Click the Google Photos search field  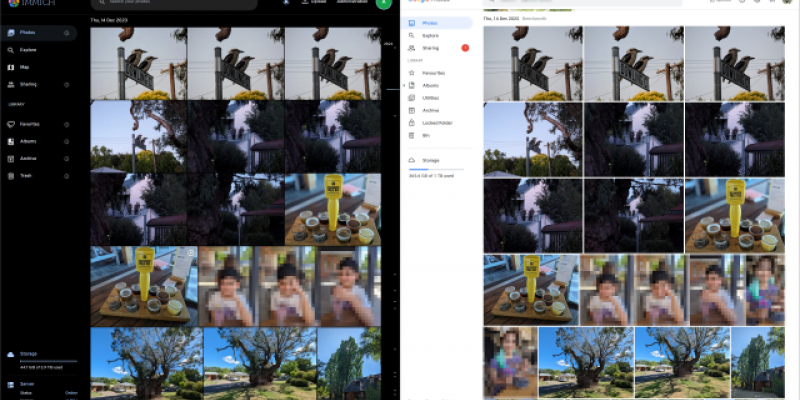click(x=583, y=2)
